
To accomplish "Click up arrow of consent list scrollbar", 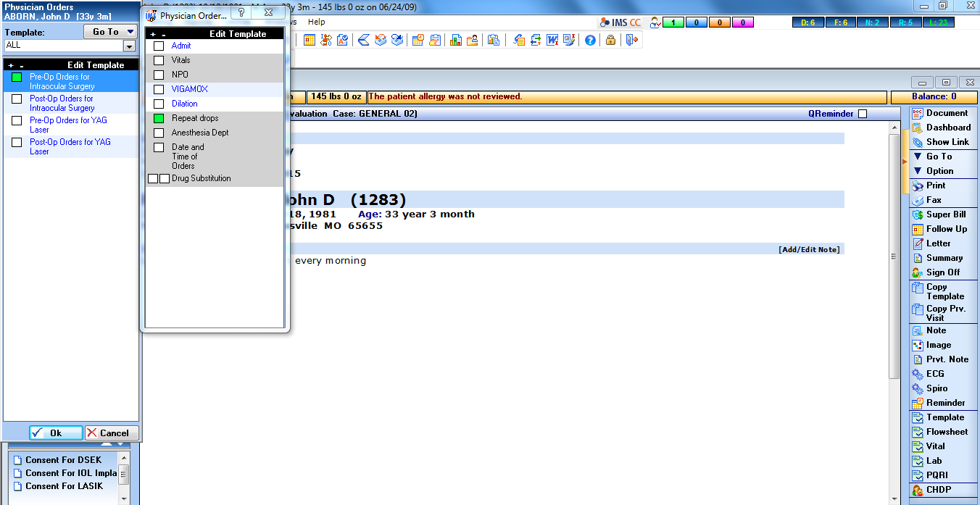I will pos(124,458).
